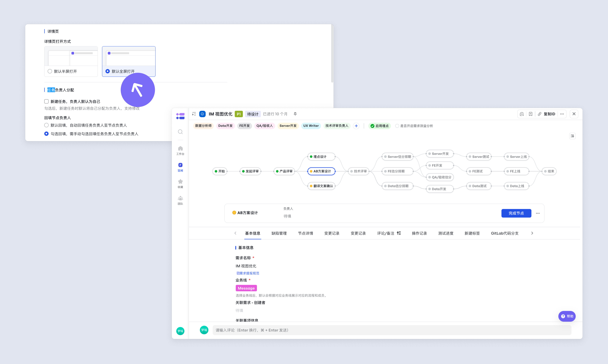Open search from the sidebar magnifier icon
This screenshot has height=364, width=608.
(180, 132)
